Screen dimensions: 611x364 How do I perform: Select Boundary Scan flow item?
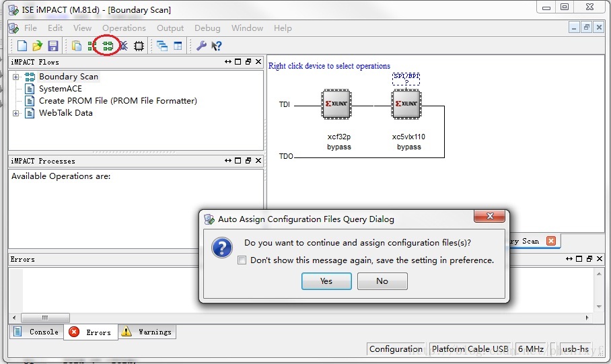coord(69,77)
